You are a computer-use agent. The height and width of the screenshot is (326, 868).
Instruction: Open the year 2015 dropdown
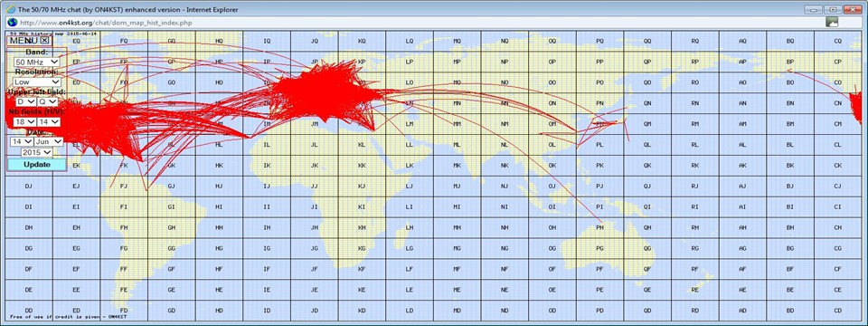[x=37, y=152]
